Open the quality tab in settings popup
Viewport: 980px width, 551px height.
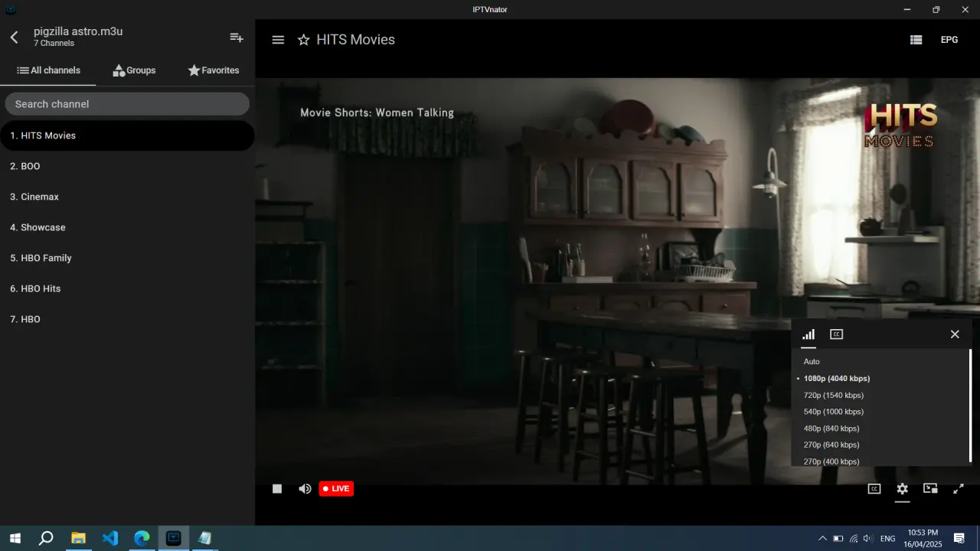(808, 334)
